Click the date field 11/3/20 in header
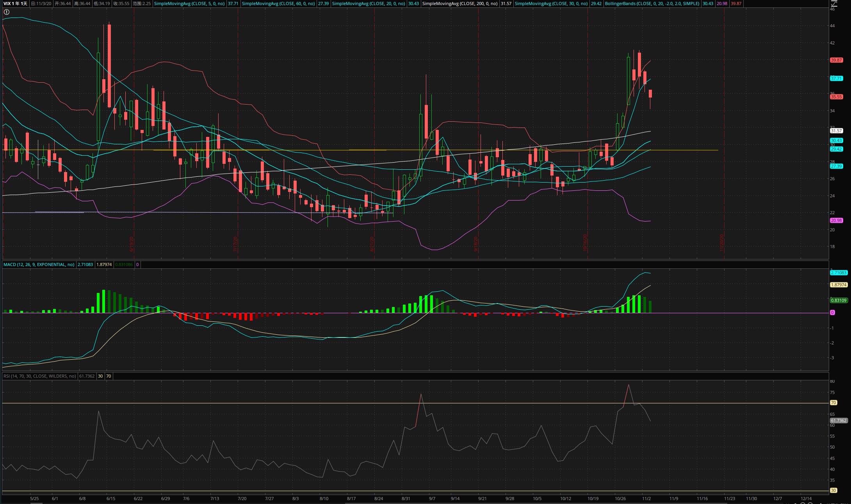The height and width of the screenshot is (504, 851). click(x=41, y=4)
